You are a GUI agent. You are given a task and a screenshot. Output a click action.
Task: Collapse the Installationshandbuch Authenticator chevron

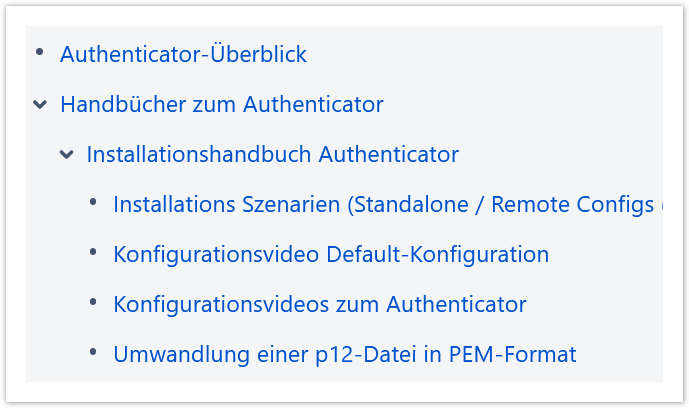[66, 154]
